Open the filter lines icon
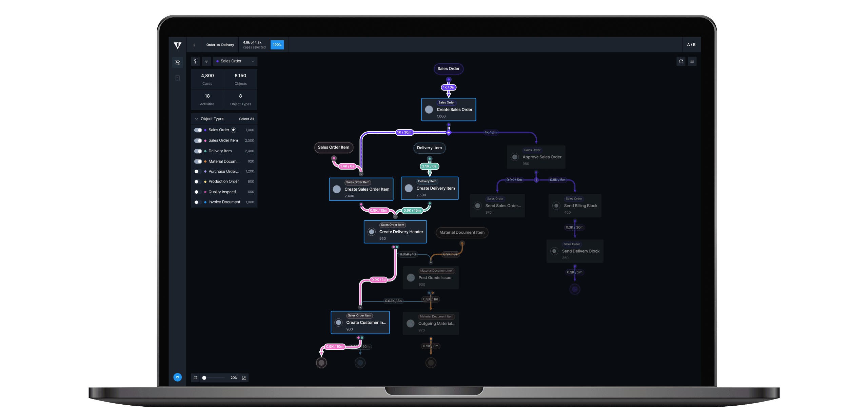868x407 pixels. 206,61
